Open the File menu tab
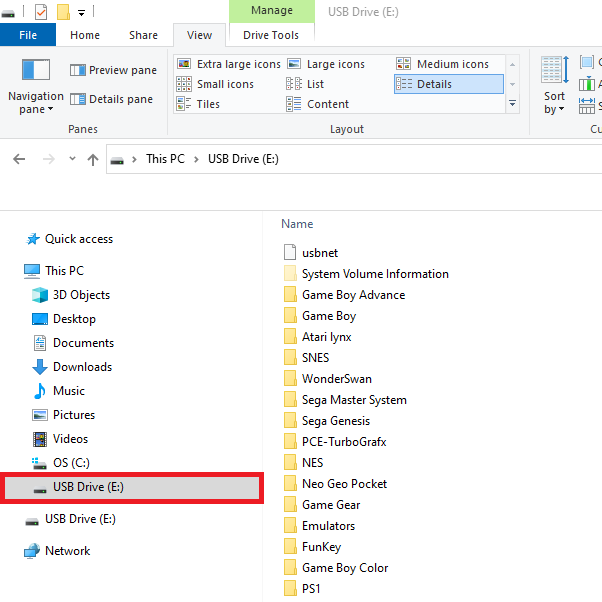 tap(28, 35)
